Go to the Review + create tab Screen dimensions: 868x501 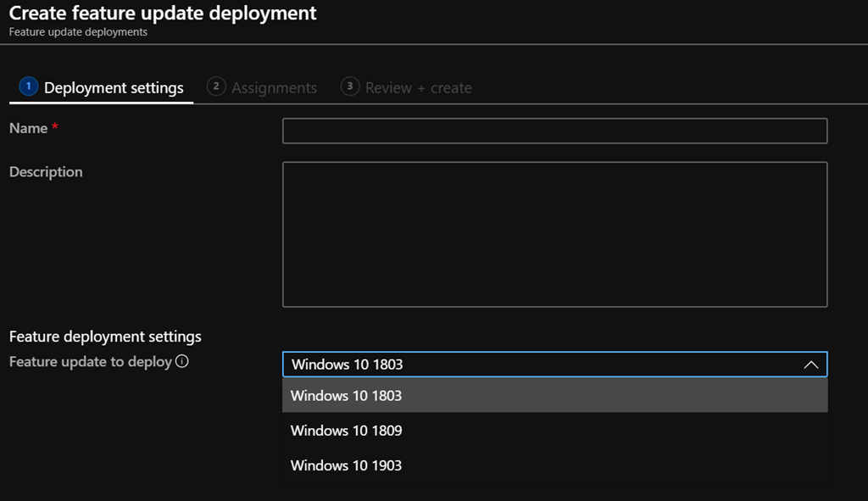[x=418, y=88]
